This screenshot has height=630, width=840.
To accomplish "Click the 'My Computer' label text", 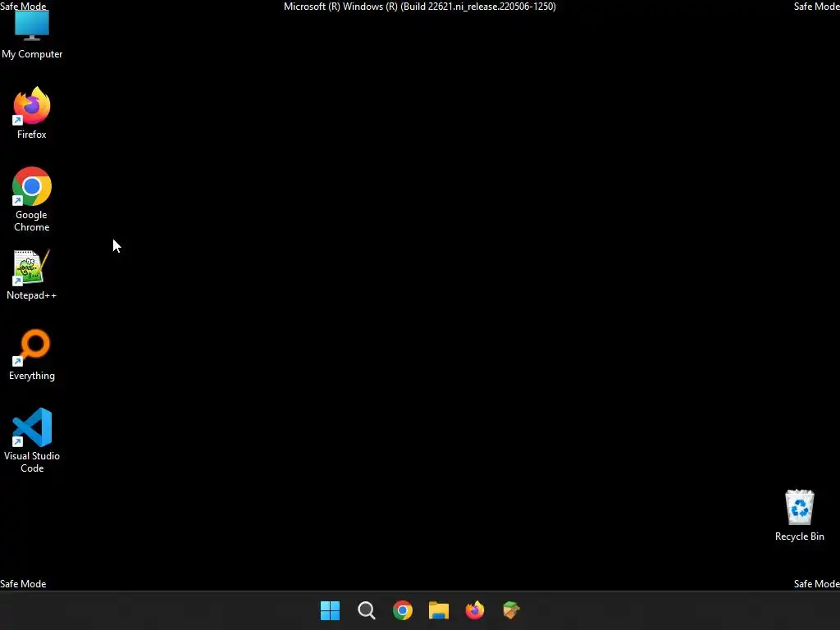I will click(x=32, y=54).
